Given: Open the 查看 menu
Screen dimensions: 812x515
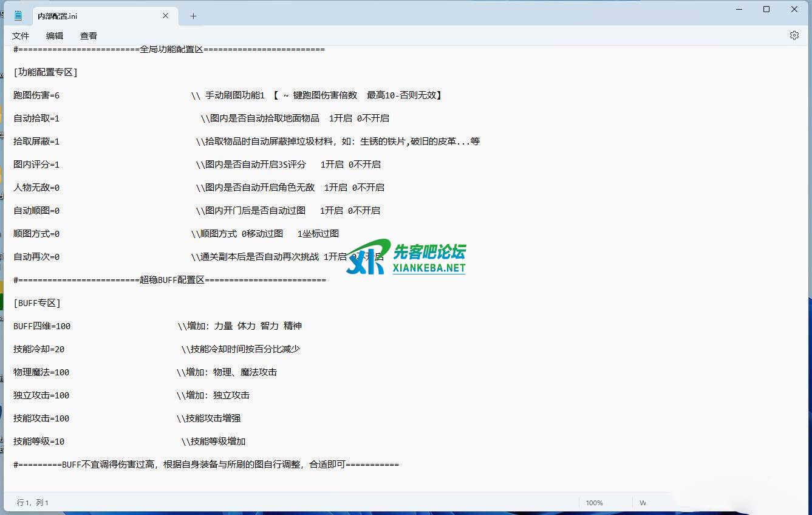Looking at the screenshot, I should 89,36.
